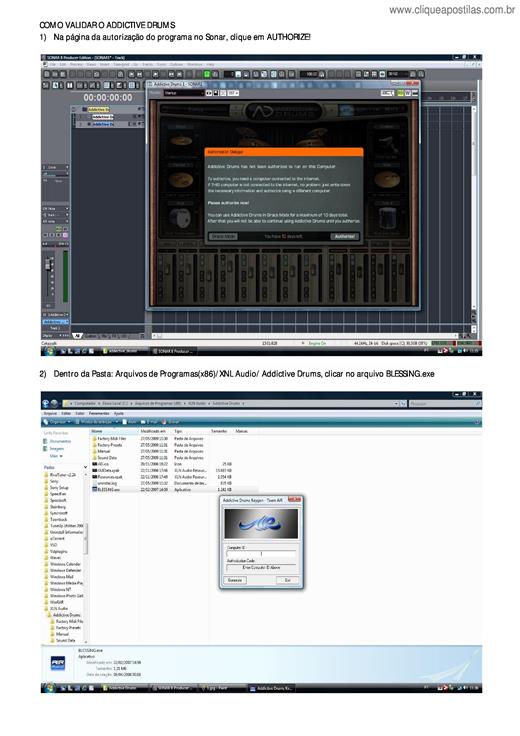Screen dimensions: 520x736
Task: Click the AiR logo image in the keygen
Action: click(x=261, y=524)
